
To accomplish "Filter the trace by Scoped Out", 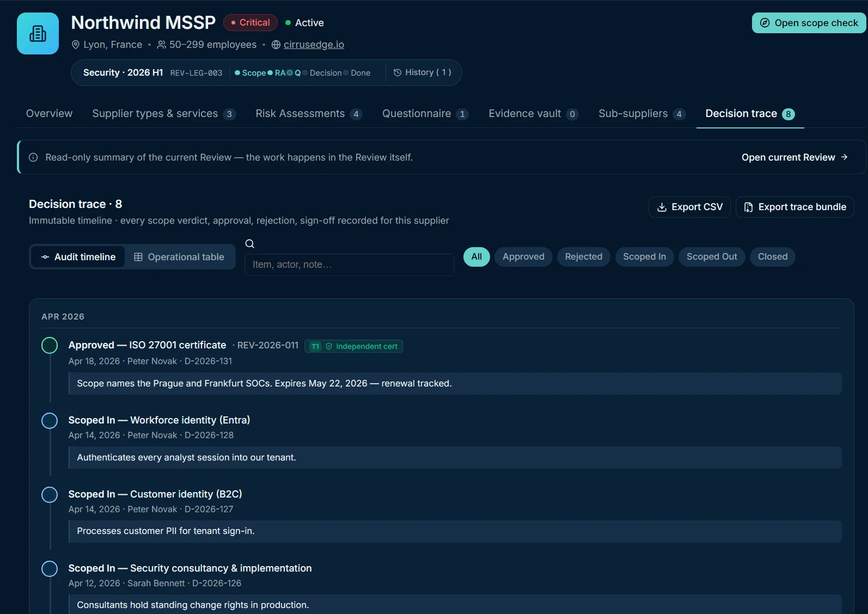I will click(x=712, y=257).
